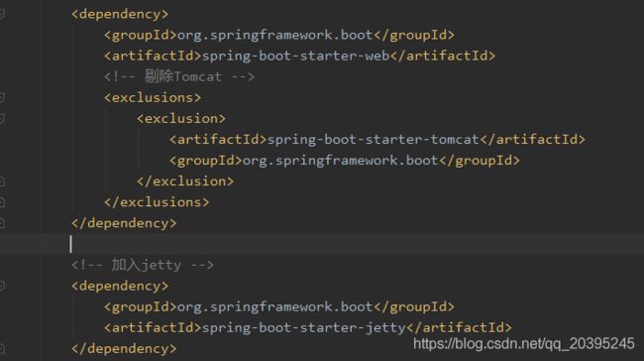Click org.springframework.boot inside the exclusion block

(341, 161)
